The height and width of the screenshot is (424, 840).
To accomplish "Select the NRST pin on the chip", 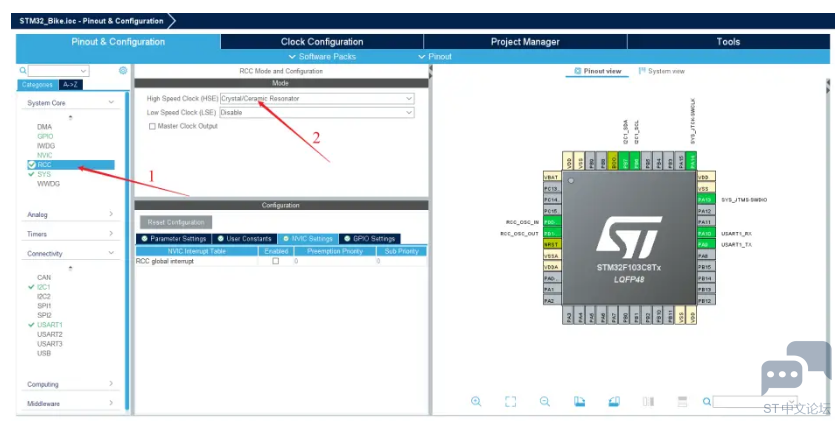I will pos(552,244).
